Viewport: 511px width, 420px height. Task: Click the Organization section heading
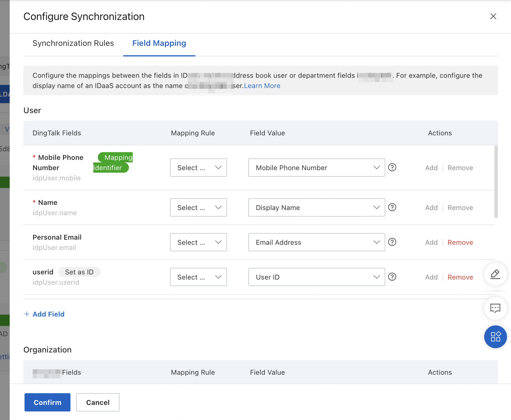47,350
